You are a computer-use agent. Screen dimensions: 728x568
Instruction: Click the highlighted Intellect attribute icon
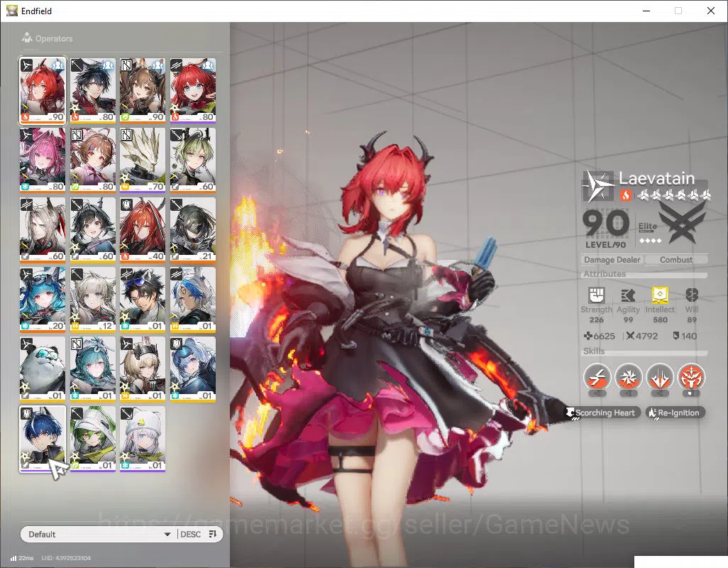pyautogui.click(x=660, y=295)
